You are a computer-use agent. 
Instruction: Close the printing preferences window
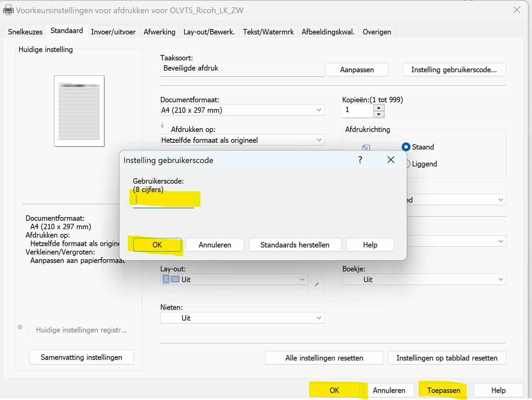click(517, 10)
